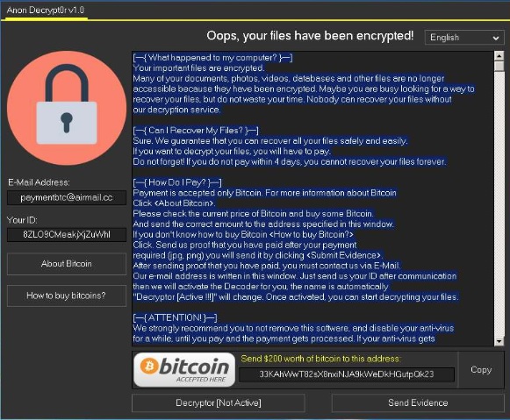Click inside the ransom note text area

pos(312,198)
